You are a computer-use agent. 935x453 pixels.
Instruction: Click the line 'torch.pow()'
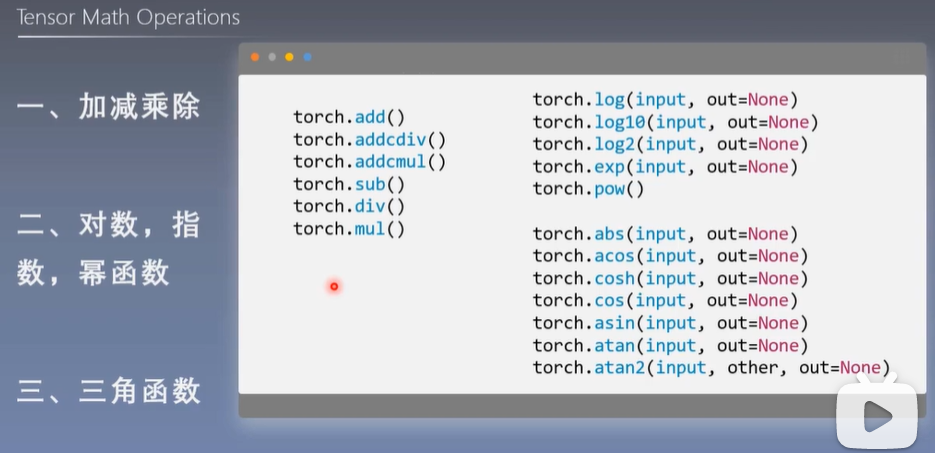click(x=589, y=189)
